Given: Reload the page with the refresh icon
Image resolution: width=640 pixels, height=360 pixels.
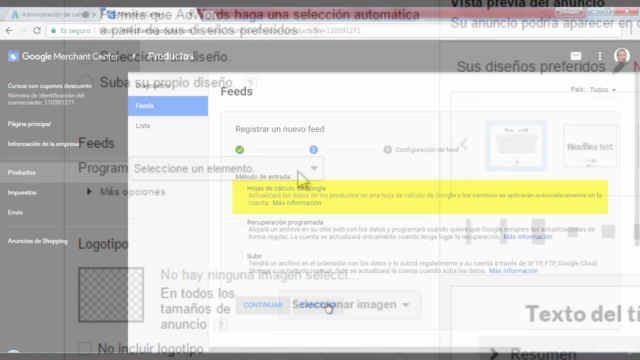Looking at the screenshot, I should click(x=37, y=31).
